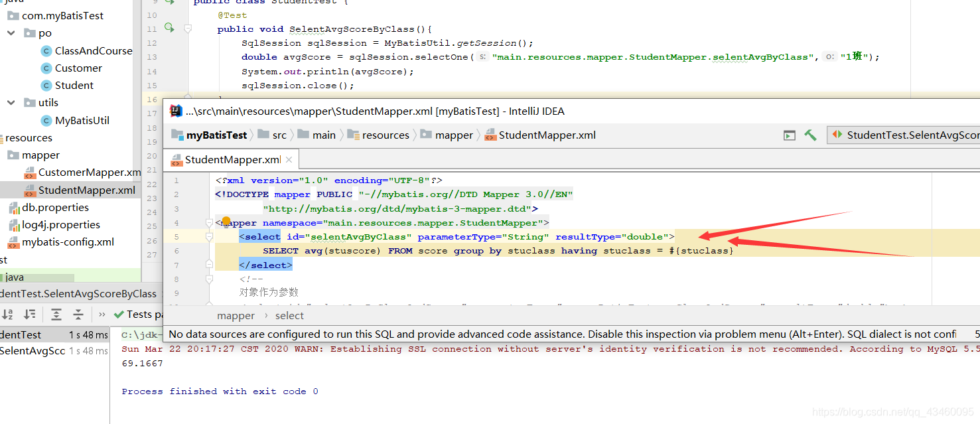This screenshot has height=424, width=980.
Task: Select the mapper folder in project tree
Action: (40, 155)
